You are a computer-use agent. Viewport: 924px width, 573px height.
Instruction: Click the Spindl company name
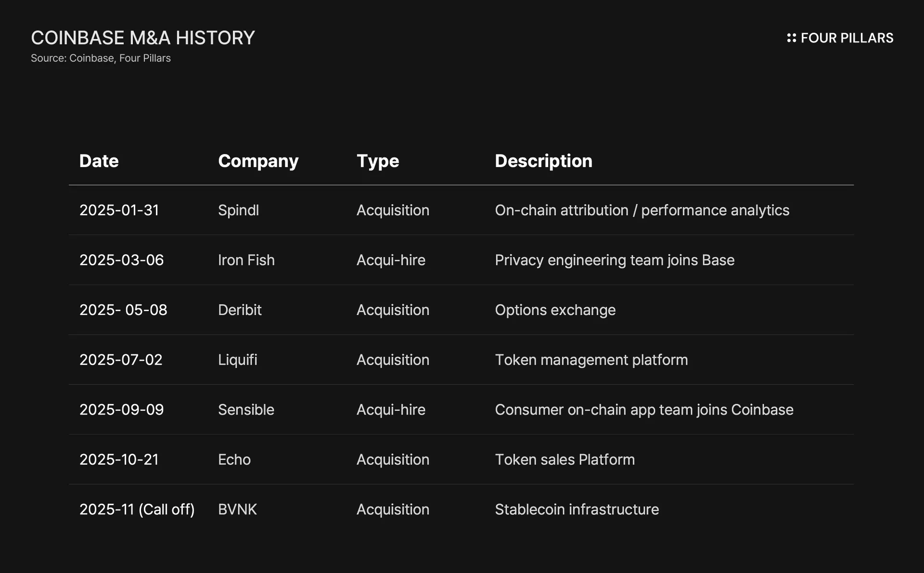click(238, 210)
